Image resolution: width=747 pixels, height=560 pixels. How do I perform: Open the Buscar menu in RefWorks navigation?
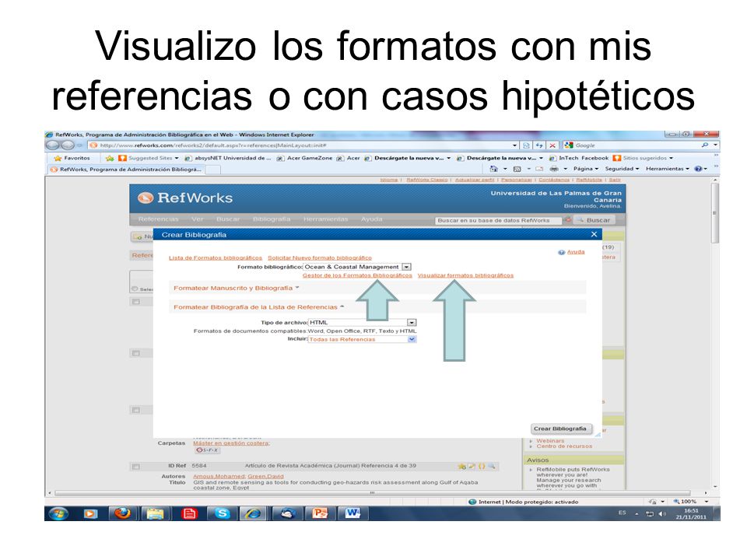228,219
